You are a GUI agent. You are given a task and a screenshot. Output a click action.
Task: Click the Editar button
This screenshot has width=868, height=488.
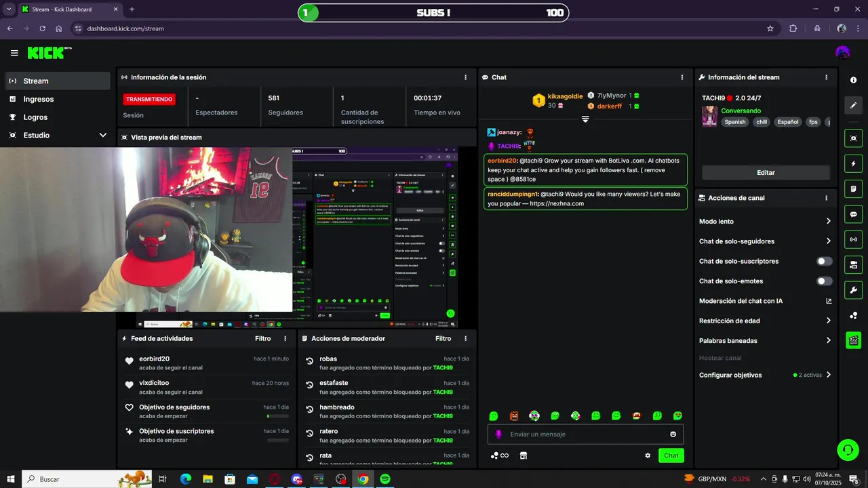coord(766,173)
